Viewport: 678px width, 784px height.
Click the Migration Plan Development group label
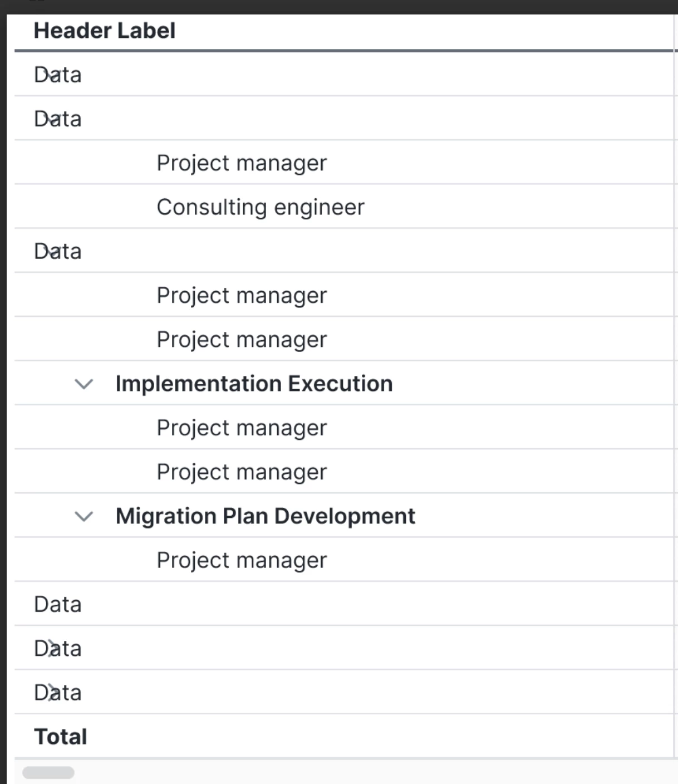(265, 517)
